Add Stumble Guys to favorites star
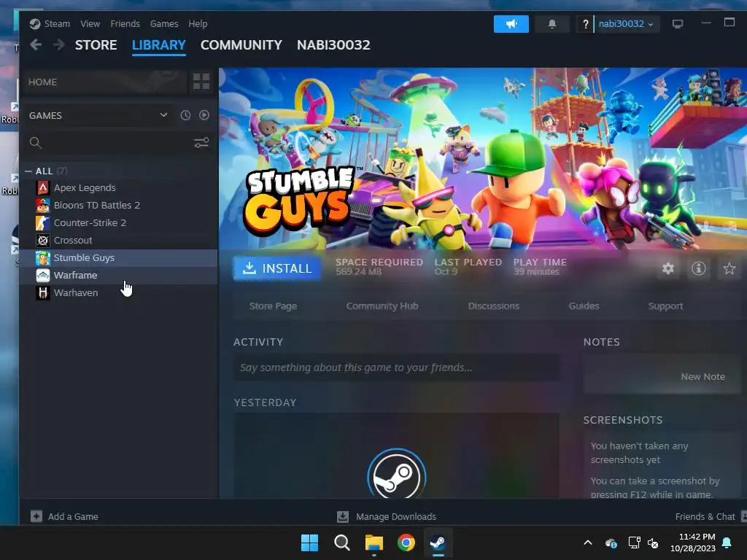Viewport: 747px width, 560px height. tap(729, 268)
